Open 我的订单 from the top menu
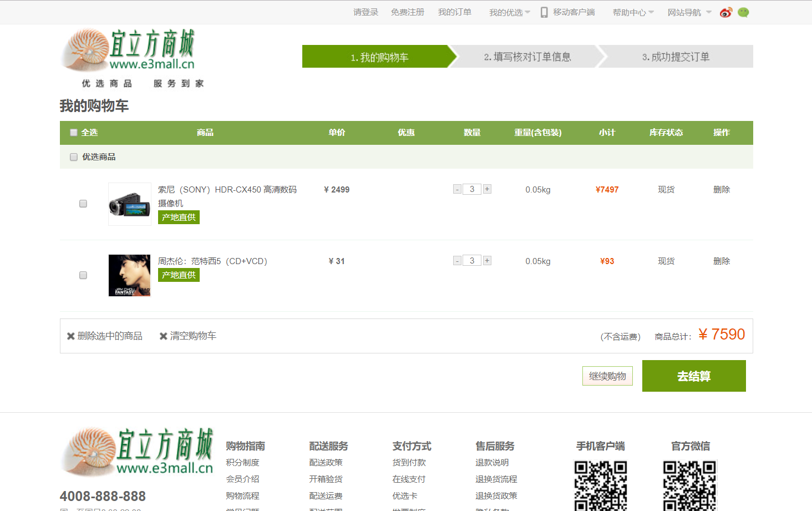The width and height of the screenshot is (812, 511). [x=454, y=12]
